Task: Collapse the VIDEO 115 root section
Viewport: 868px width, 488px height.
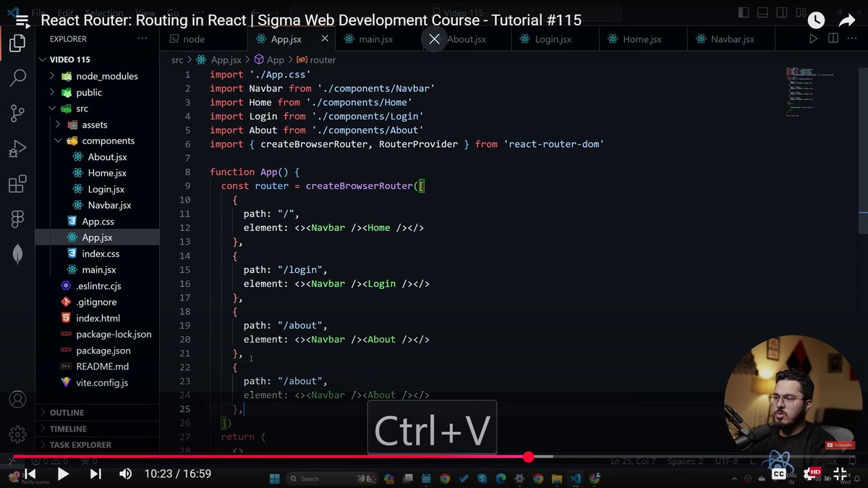Action: 97,59
